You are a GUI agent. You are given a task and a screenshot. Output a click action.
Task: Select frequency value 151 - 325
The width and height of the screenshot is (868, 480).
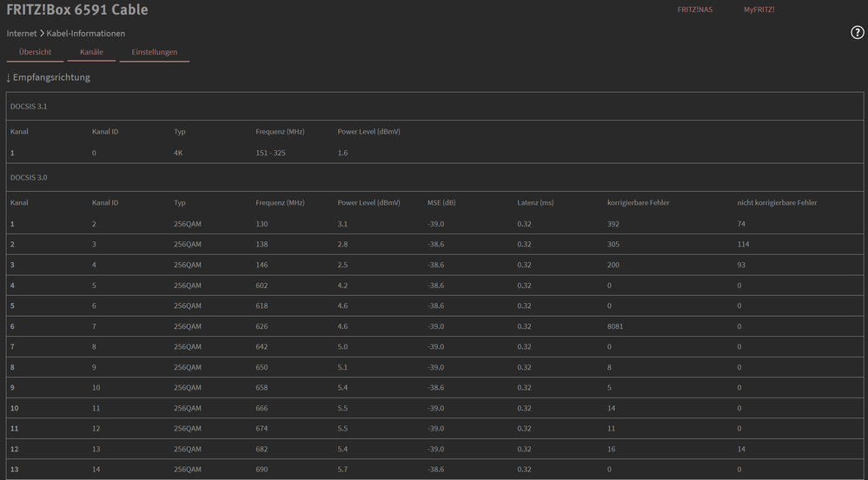tap(271, 153)
